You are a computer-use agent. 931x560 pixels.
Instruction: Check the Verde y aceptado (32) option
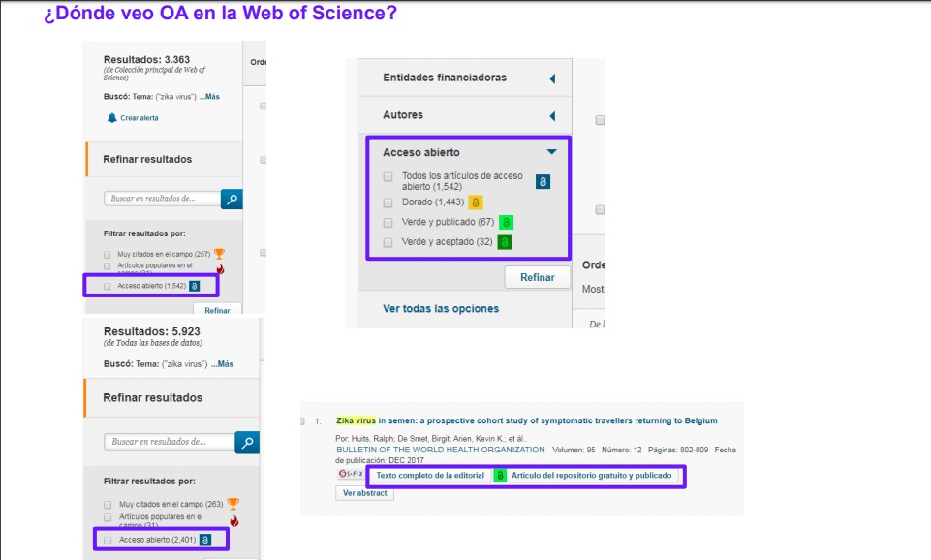(x=388, y=243)
